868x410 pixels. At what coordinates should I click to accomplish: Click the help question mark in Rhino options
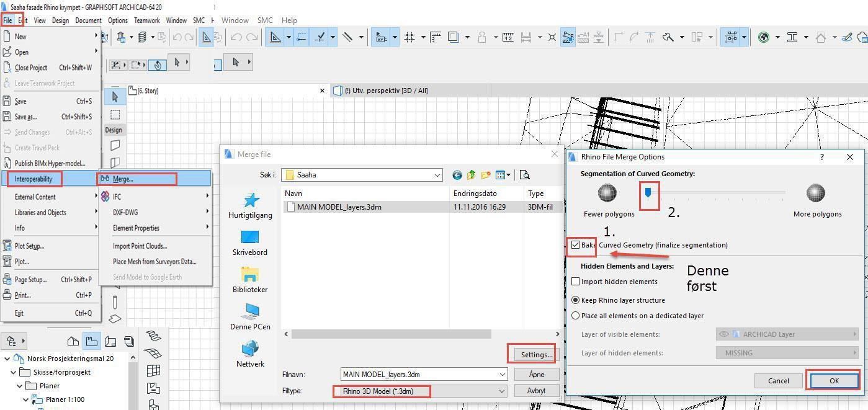822,157
